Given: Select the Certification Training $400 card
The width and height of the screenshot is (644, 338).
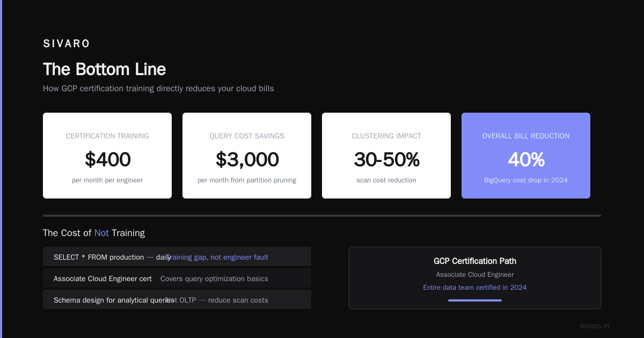Looking at the screenshot, I should click(x=107, y=156).
